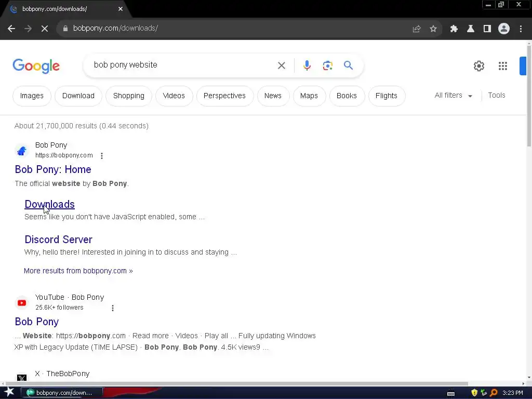532x399 pixels.
Task: Expand the All filters dropdown
Action: (453, 96)
